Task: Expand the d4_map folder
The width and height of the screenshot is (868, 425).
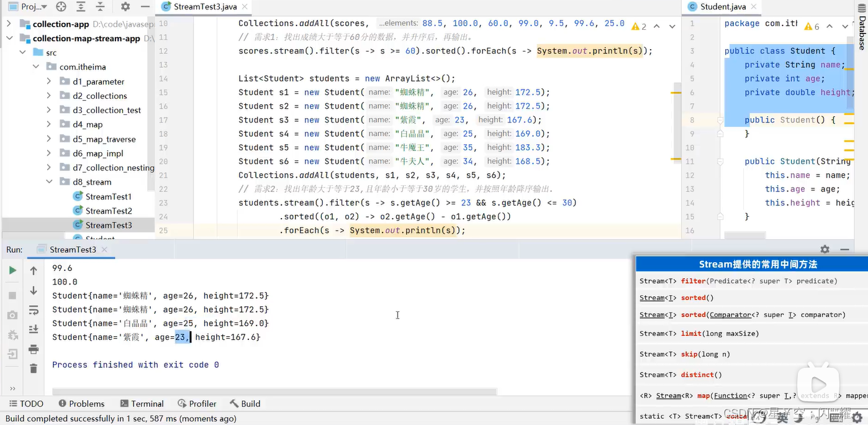Action: (x=48, y=124)
